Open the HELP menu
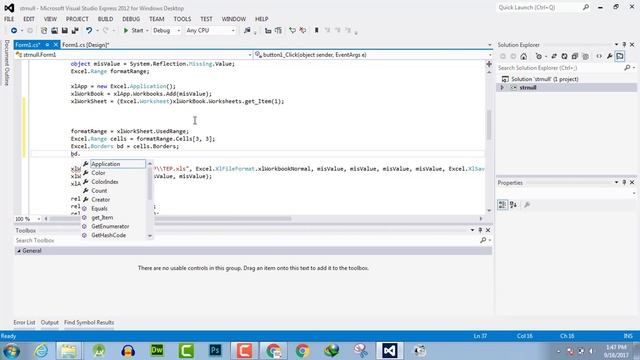This screenshot has height=360, width=640. pos(262,19)
